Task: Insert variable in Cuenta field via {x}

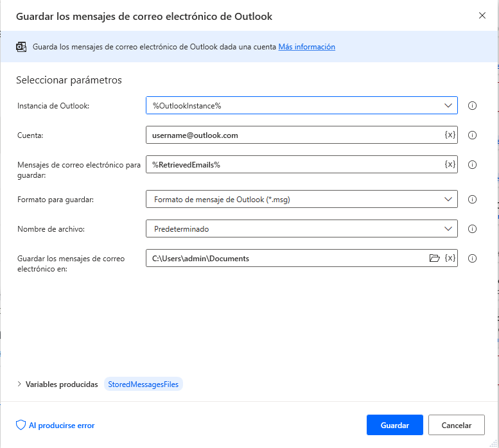Action: tap(450, 135)
